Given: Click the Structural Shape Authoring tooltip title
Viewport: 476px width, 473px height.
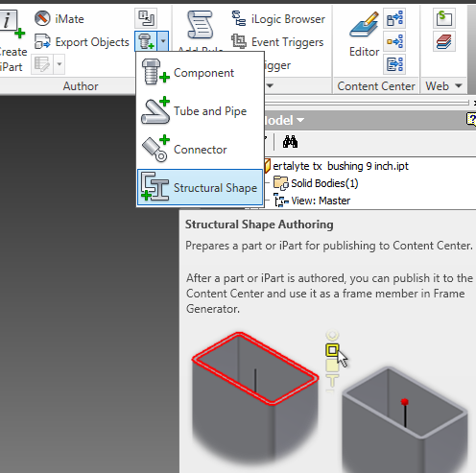Looking at the screenshot, I should click(259, 225).
